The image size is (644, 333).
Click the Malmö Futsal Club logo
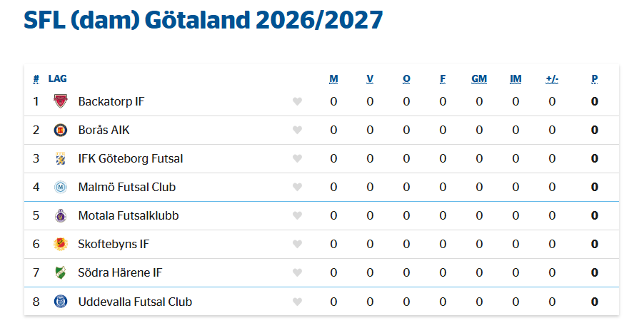pos(61,187)
